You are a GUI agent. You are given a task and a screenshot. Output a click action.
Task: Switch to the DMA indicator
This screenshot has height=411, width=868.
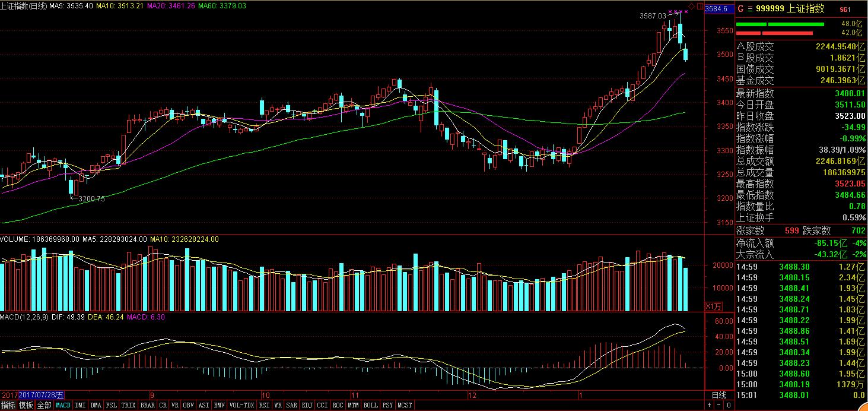pyautogui.click(x=96, y=405)
